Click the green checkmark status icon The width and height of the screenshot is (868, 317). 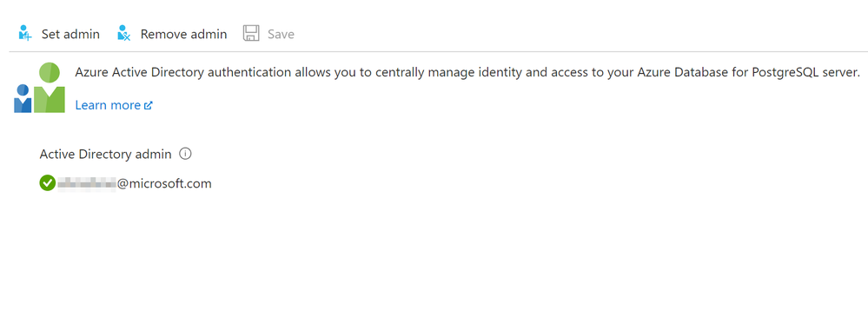(x=48, y=183)
